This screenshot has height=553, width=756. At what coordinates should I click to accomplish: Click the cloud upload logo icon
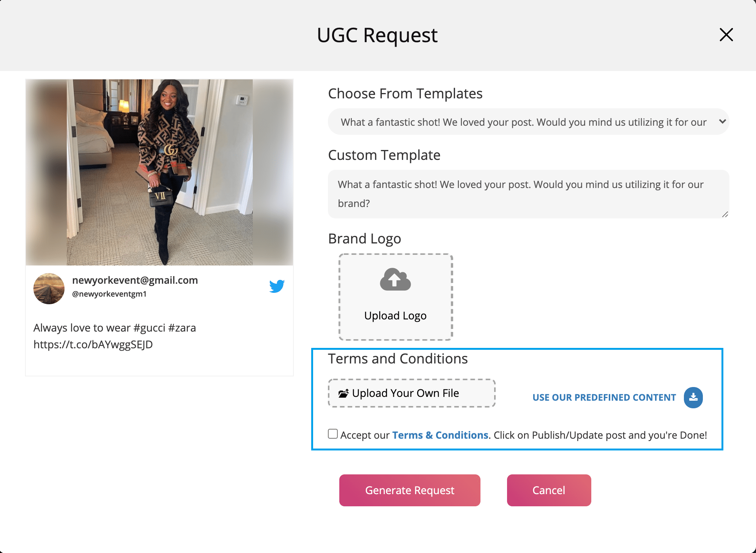[x=395, y=280]
